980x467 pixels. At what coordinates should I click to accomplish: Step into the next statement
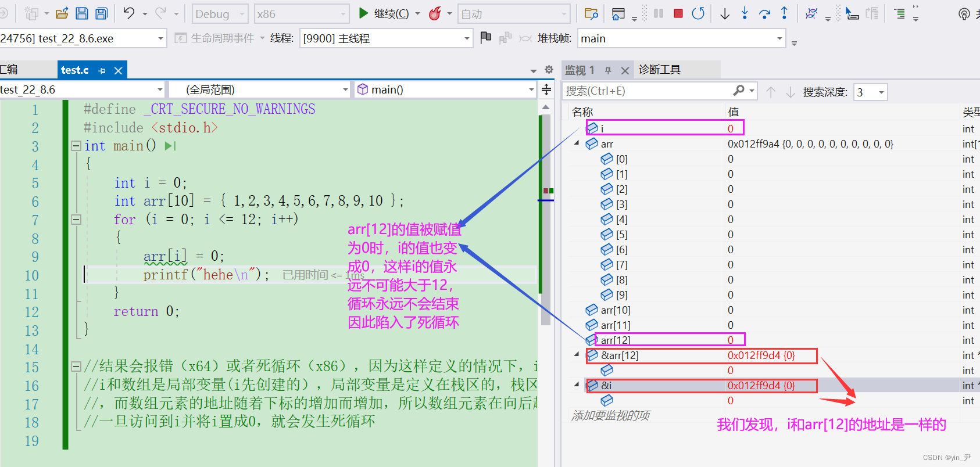[x=745, y=13]
